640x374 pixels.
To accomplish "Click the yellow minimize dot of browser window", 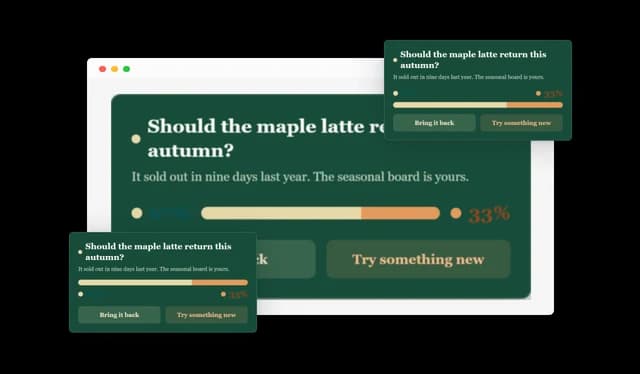I will click(x=115, y=69).
